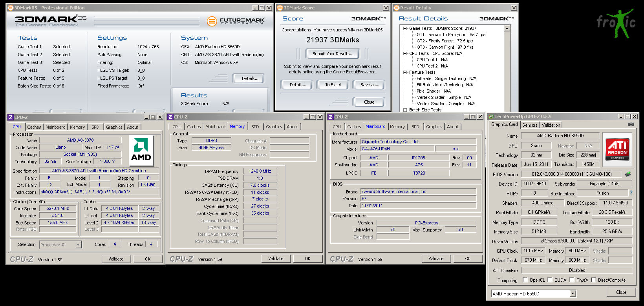Click Validate in the CPU-Z processor window
Image resolution: width=644 pixels, height=306 pixels.
(116, 259)
